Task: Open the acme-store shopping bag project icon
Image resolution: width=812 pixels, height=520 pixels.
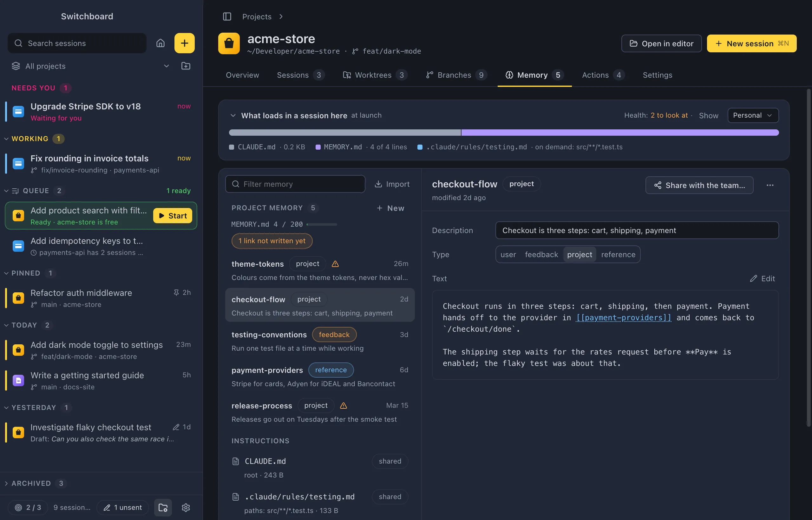Action: coord(229,43)
